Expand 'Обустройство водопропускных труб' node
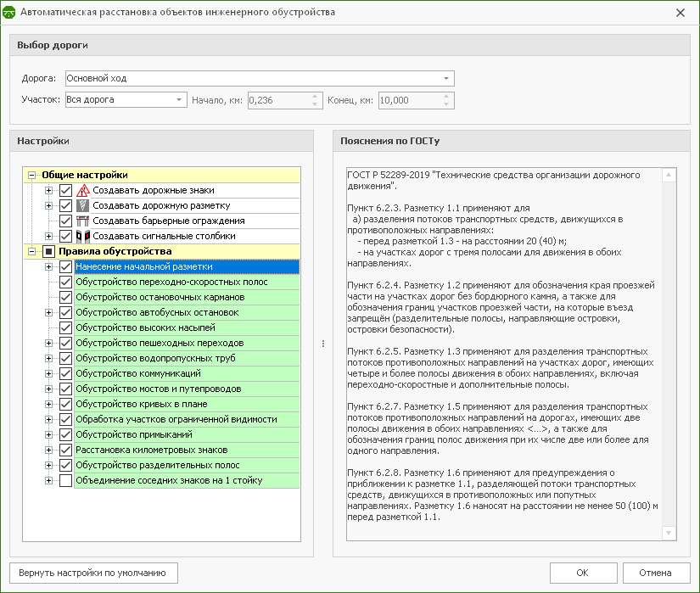The image size is (700, 593). tap(48, 358)
